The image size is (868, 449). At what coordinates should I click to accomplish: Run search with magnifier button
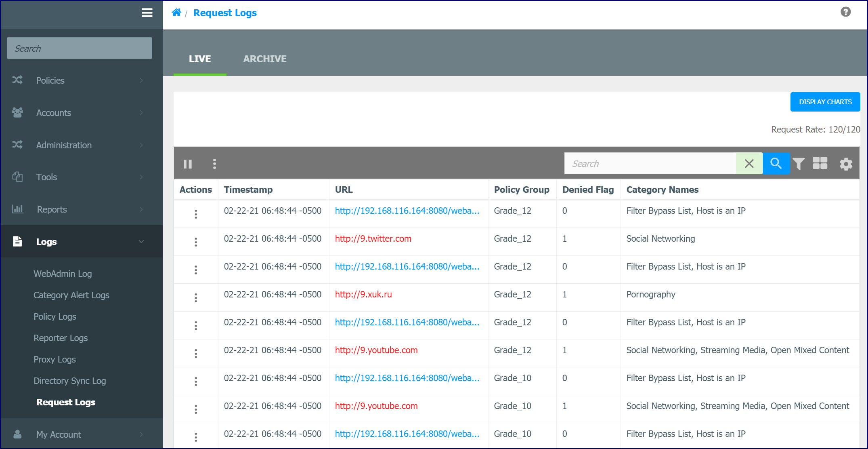pyautogui.click(x=776, y=163)
